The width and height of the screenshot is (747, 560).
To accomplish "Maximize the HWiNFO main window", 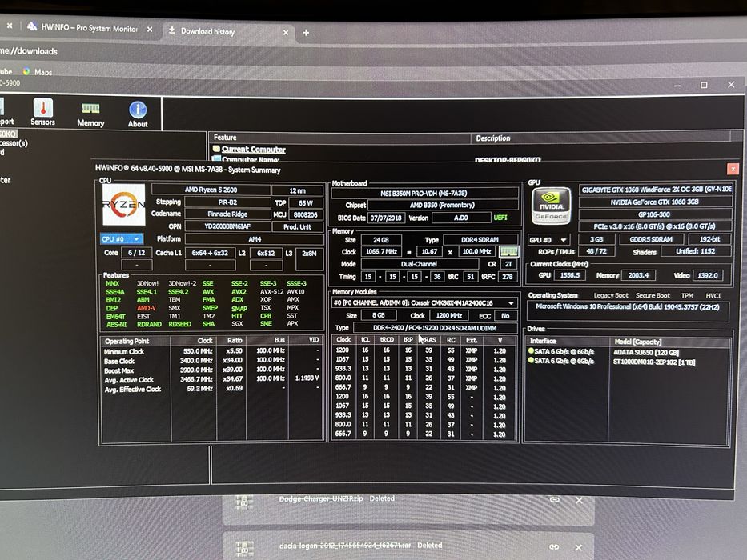I will [704, 85].
